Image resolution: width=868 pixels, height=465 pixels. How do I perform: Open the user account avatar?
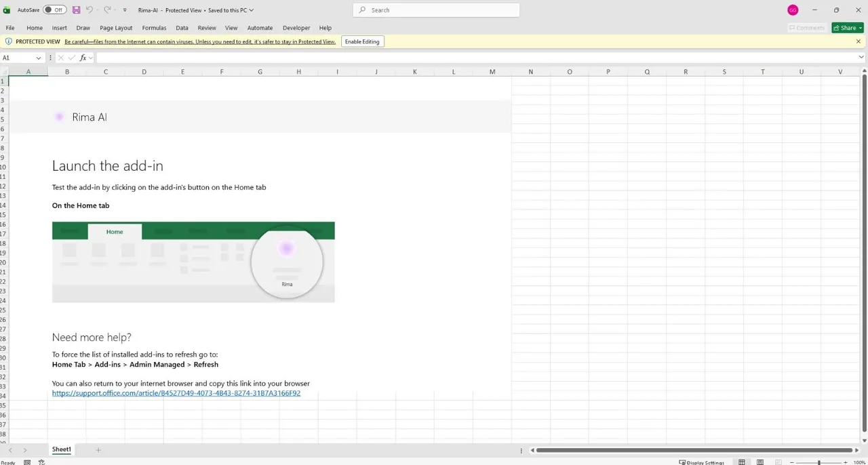pos(793,10)
